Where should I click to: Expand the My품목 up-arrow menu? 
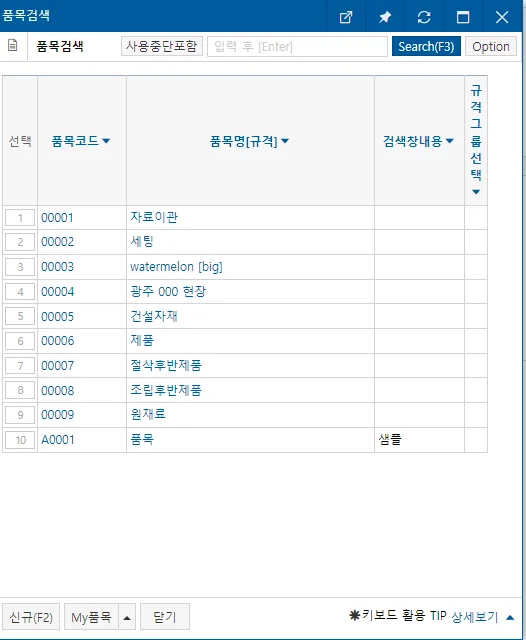(127, 617)
